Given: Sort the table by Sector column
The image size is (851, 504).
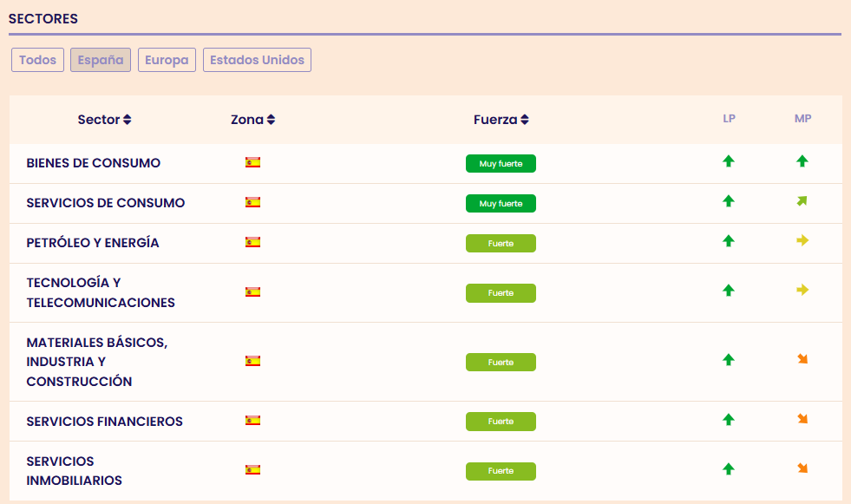Looking at the screenshot, I should tap(104, 120).
